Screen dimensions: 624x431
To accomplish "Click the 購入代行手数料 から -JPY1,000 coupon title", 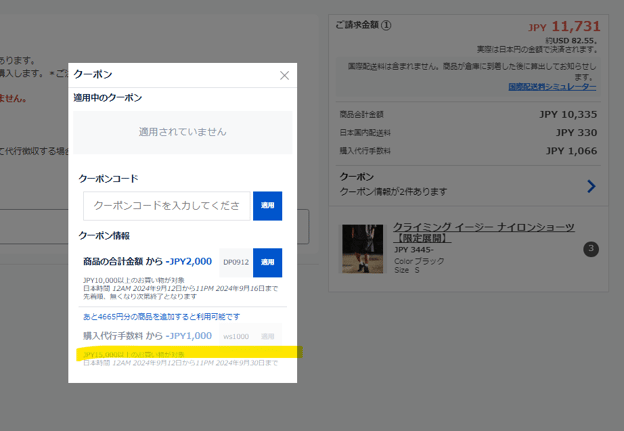I will point(147,336).
